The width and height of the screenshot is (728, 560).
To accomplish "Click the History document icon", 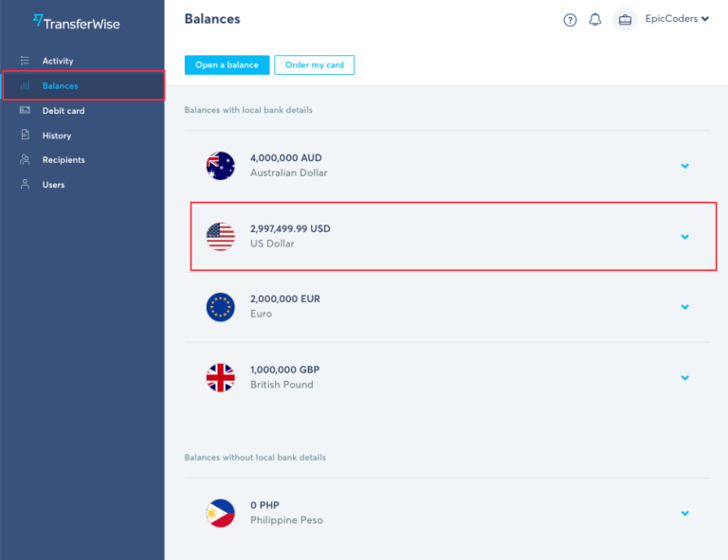I will [x=25, y=135].
